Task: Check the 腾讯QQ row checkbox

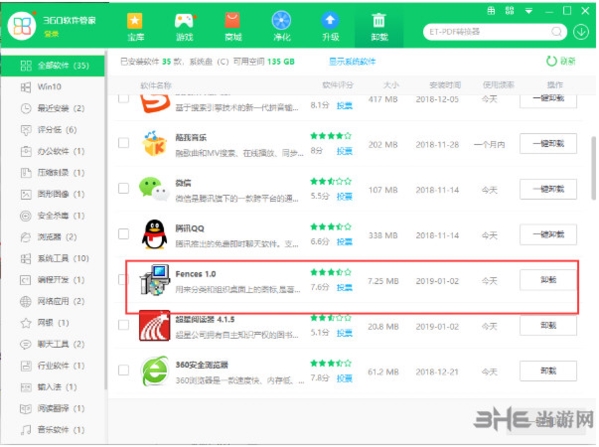Action: 123,234
